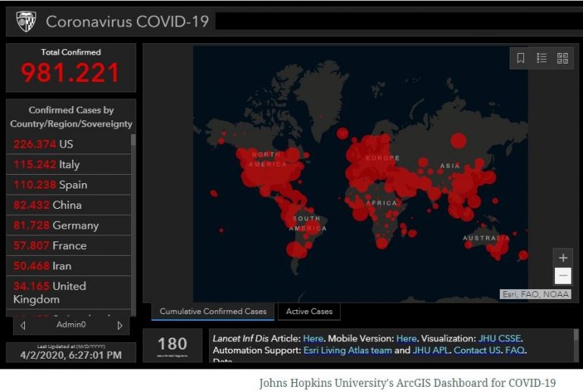
Task: Open the FAQ link
Action: [515, 350]
